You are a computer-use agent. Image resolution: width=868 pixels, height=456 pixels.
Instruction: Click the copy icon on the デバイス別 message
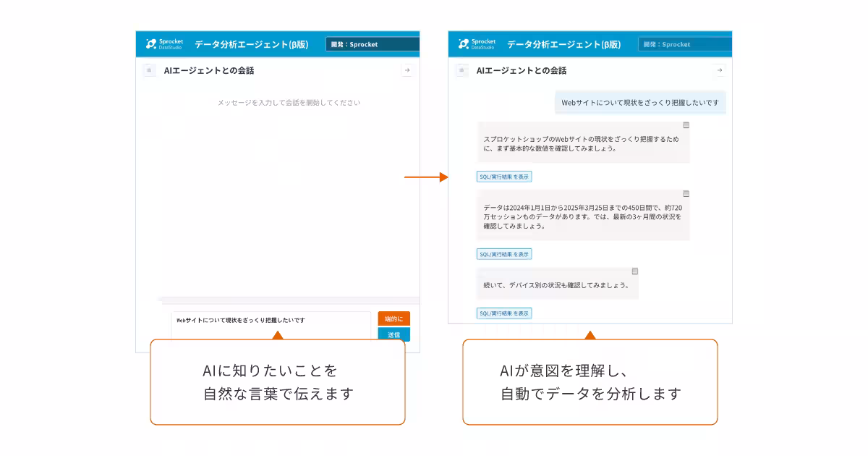coord(635,270)
